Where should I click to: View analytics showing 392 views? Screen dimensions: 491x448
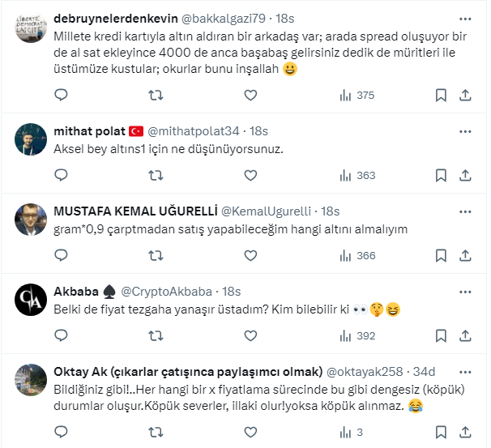pyautogui.click(x=357, y=335)
